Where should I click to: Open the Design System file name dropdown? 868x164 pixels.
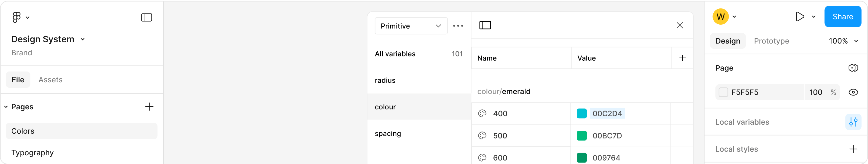[82, 39]
